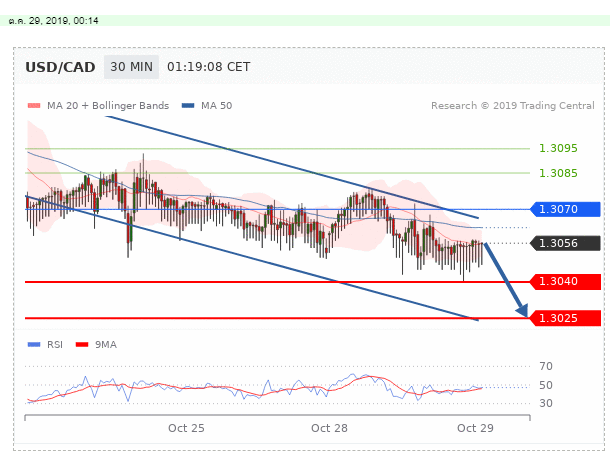Click the MA 50 blue legend swatch

(x=188, y=105)
